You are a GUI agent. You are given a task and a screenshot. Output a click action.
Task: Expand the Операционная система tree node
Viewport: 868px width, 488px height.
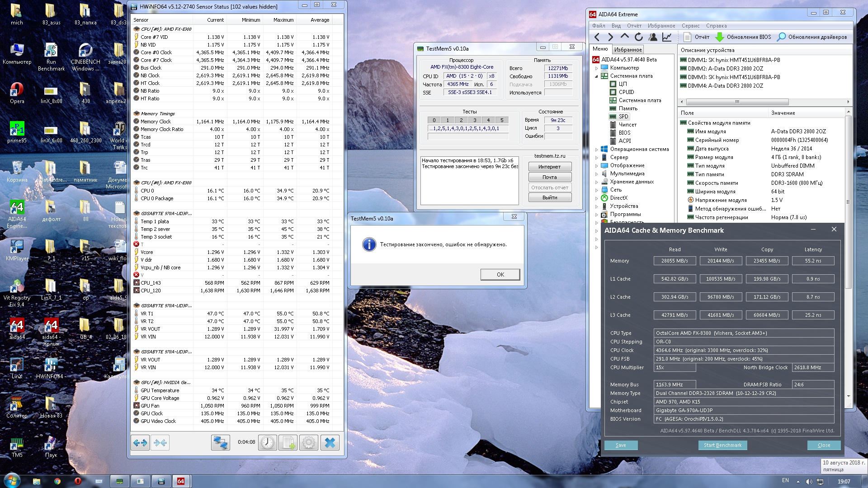pyautogui.click(x=597, y=150)
